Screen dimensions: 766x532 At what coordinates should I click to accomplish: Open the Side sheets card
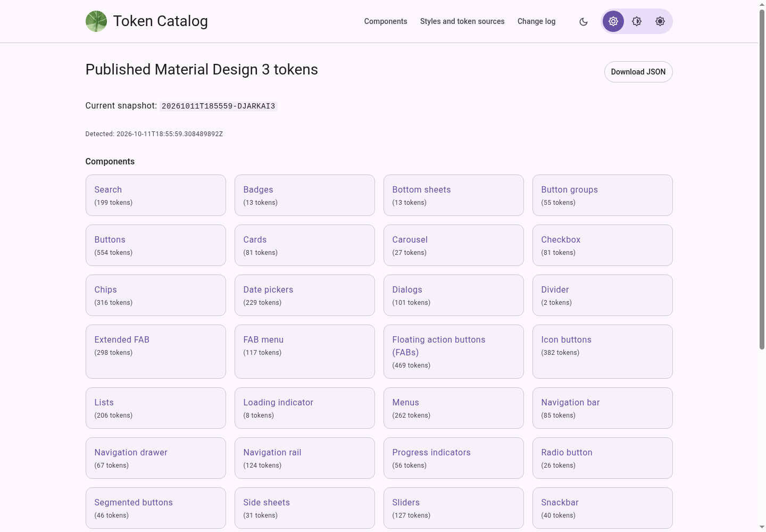[x=305, y=508]
